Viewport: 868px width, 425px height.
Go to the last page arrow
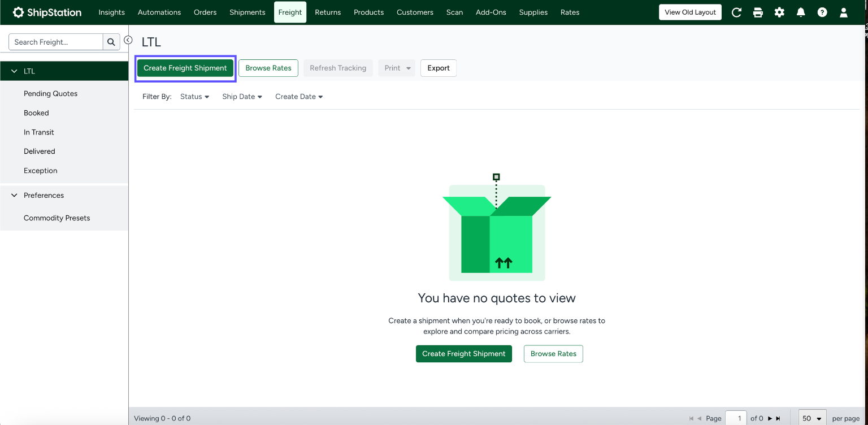[778, 419]
